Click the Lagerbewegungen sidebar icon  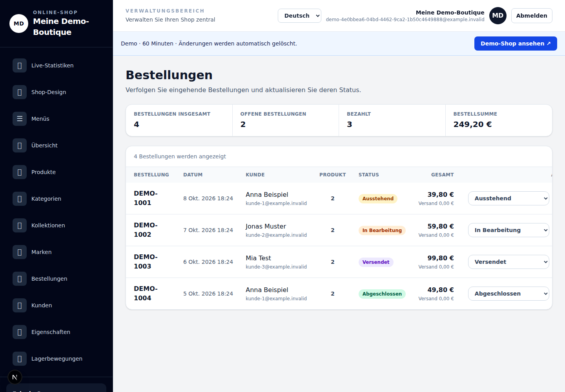pyautogui.click(x=20, y=359)
